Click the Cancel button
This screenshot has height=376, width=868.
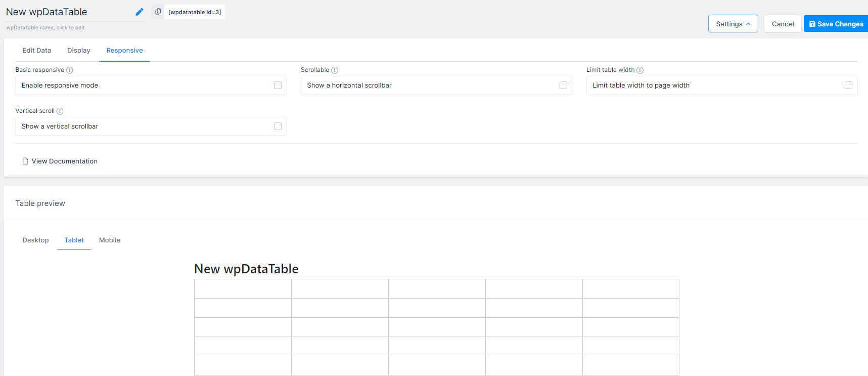click(783, 24)
